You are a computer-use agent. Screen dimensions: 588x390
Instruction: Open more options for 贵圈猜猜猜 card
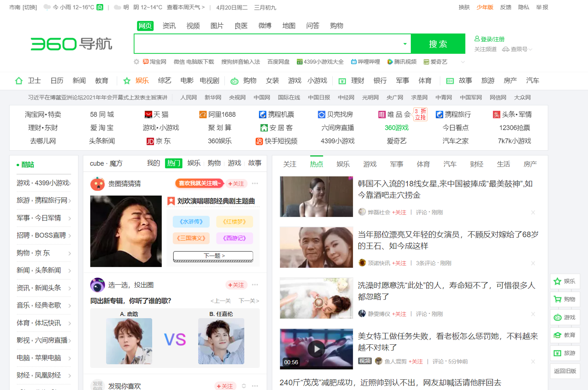tap(255, 184)
